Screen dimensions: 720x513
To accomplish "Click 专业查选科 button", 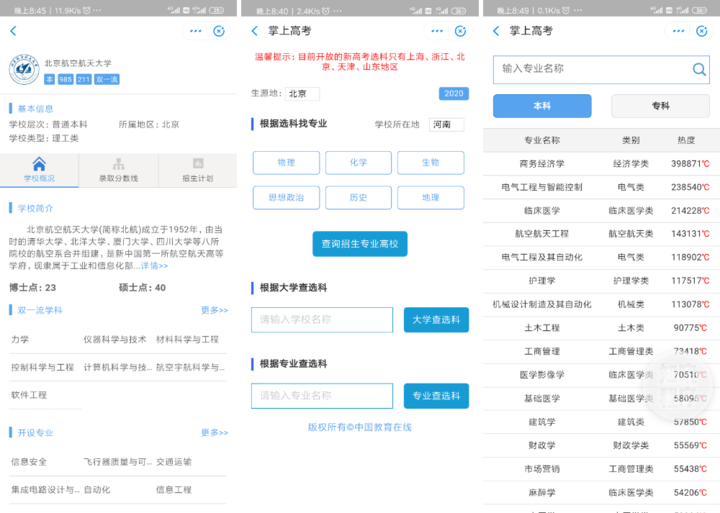I will coord(436,396).
